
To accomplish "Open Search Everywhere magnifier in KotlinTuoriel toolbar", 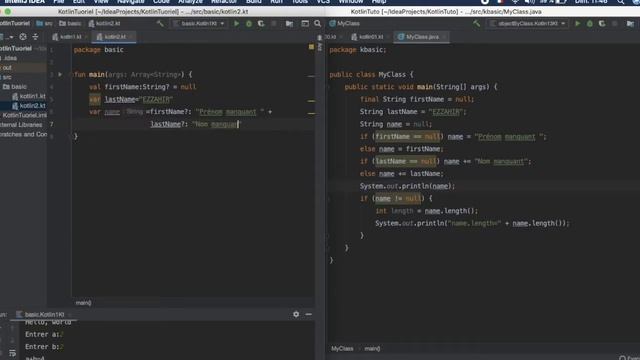I will coord(318,24).
